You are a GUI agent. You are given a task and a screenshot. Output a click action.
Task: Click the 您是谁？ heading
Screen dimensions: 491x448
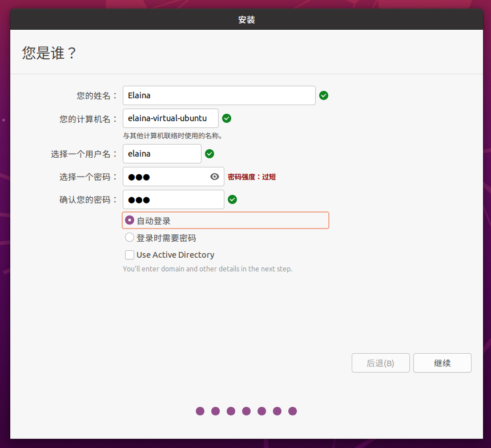click(x=49, y=53)
